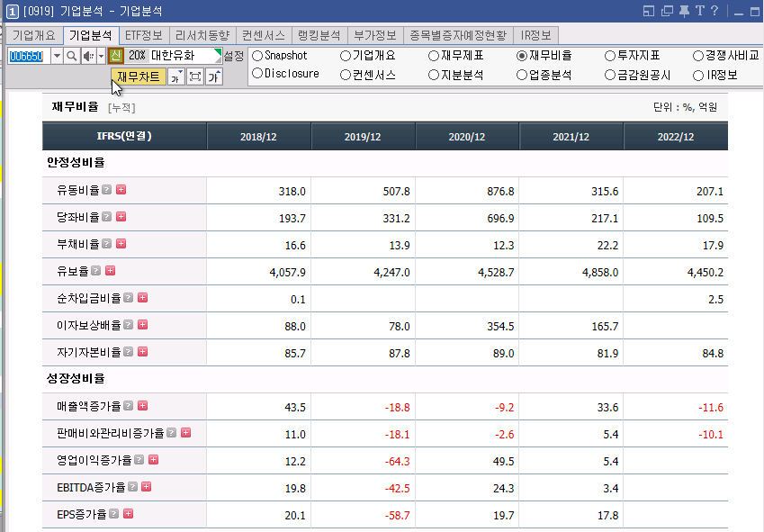Decrease font size with the small 가 icon

(x=175, y=77)
